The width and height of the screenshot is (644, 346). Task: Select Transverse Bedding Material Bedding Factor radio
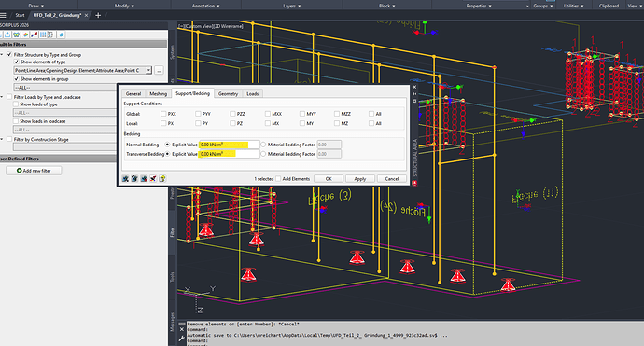click(263, 154)
